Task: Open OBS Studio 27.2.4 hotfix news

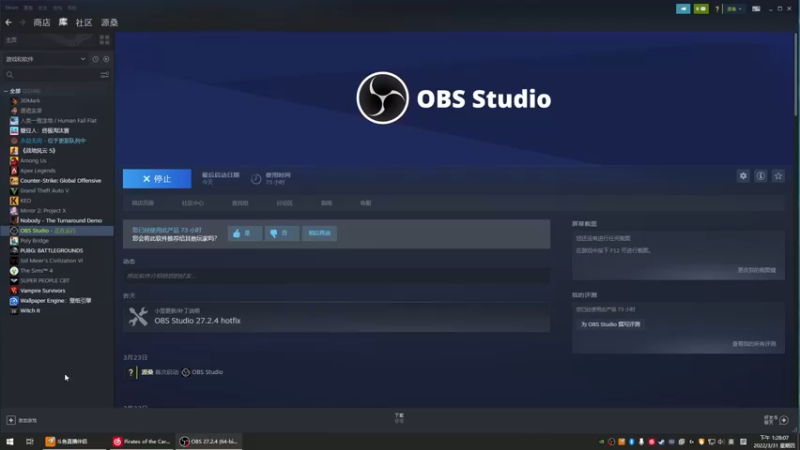Action: point(197,320)
